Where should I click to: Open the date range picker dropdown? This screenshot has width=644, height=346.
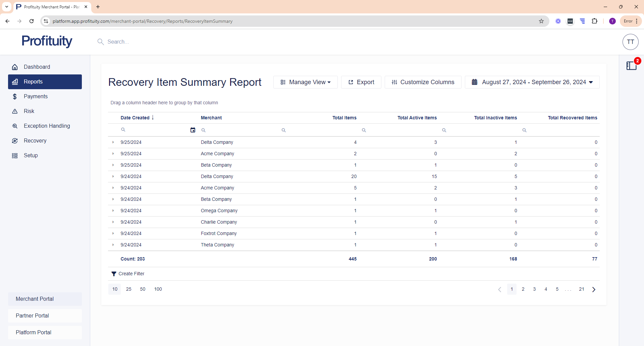pos(532,82)
